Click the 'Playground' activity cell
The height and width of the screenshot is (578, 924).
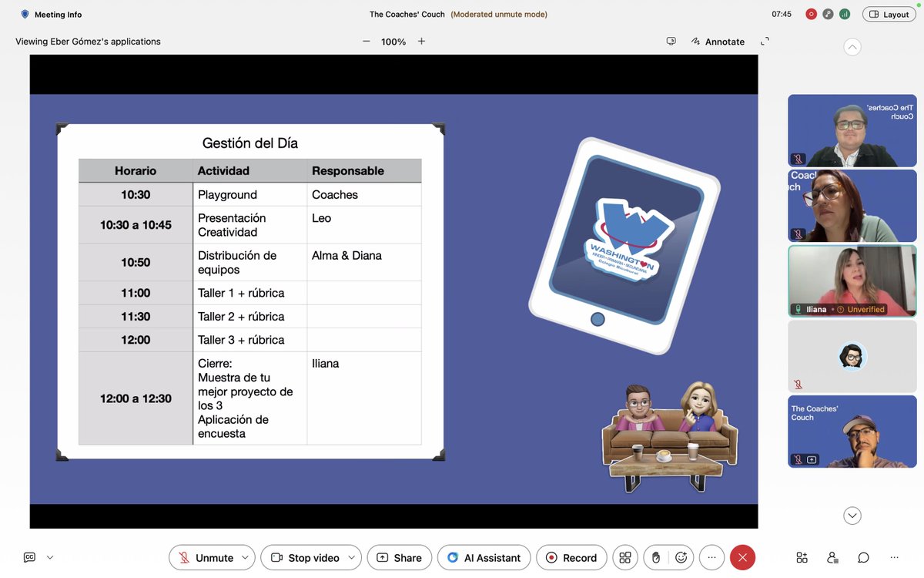(x=250, y=195)
